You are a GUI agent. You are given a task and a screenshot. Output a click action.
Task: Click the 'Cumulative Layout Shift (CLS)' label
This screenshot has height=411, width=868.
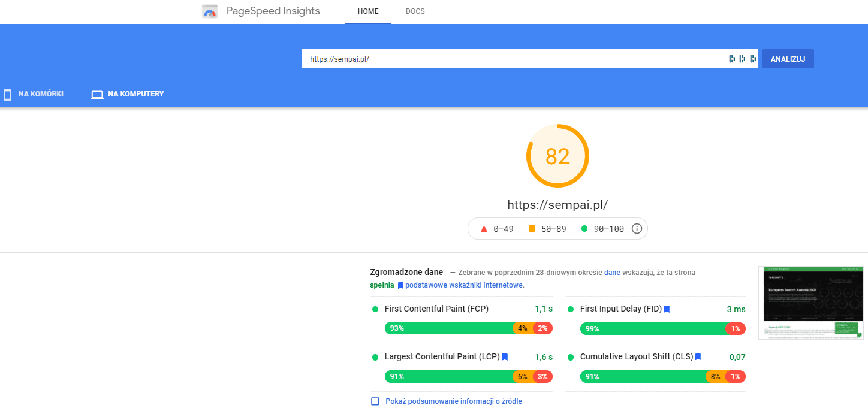[637, 357]
